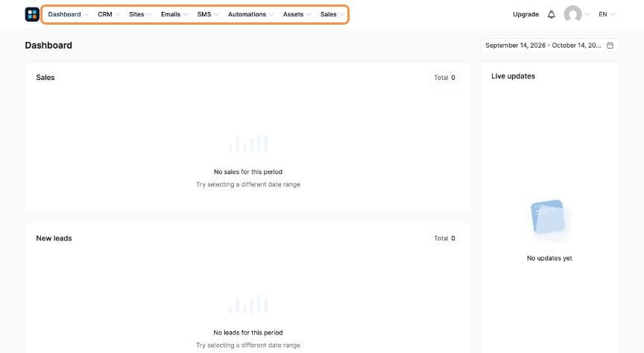The height and width of the screenshot is (353, 644).
Task: Click the app logo icon
Action: (32, 14)
